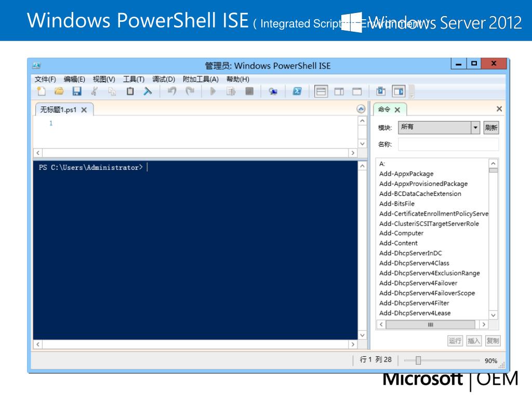Clear the console pane icon

pyautogui.click(x=148, y=91)
